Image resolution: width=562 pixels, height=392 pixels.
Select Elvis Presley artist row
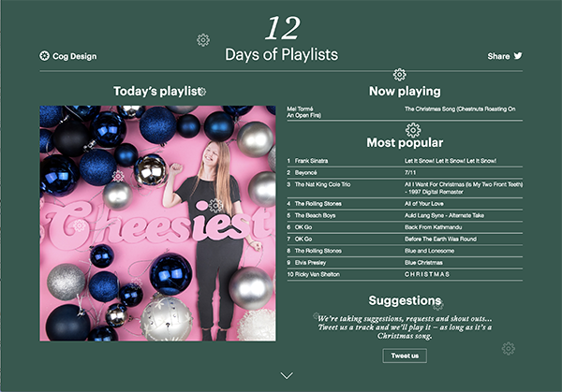(310, 263)
